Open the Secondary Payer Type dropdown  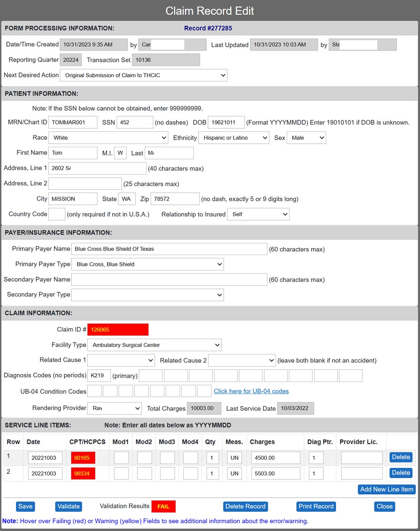click(x=148, y=295)
